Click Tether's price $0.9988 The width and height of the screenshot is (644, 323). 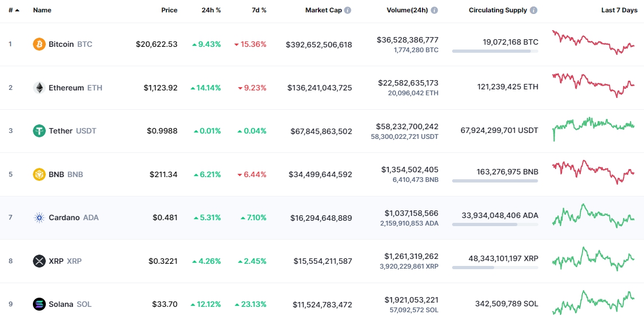pos(162,131)
